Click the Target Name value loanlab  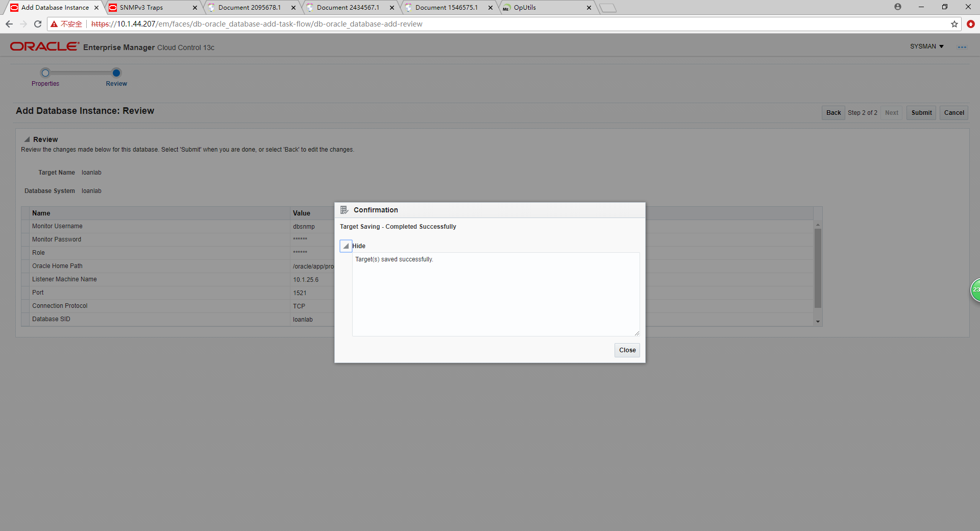pos(91,173)
